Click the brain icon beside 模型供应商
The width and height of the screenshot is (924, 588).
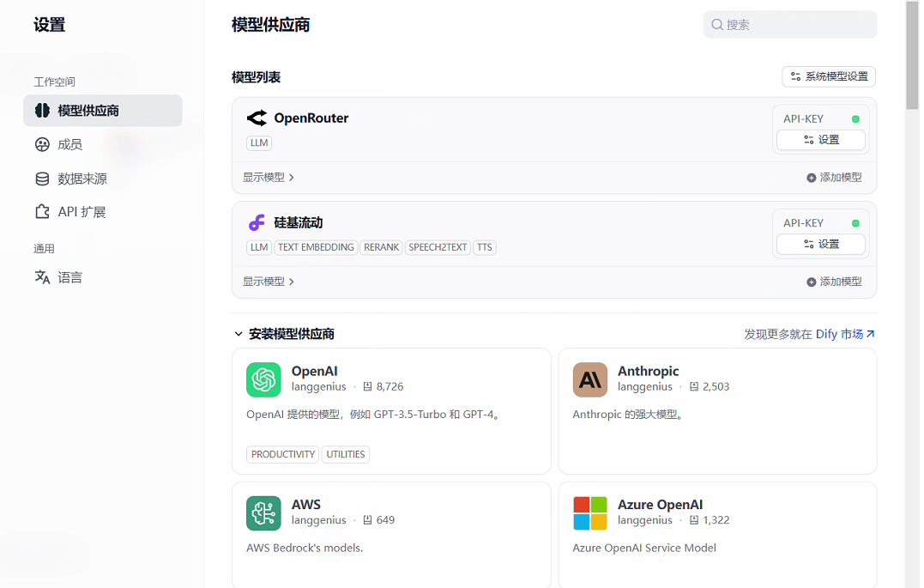coord(42,110)
